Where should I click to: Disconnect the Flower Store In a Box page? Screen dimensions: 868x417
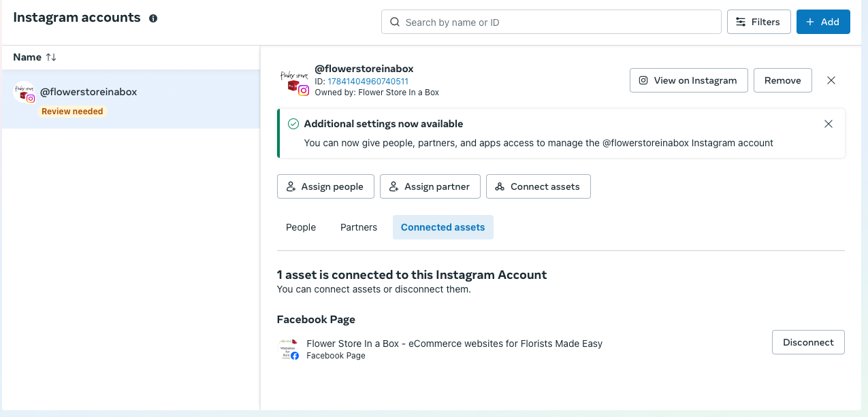808,342
